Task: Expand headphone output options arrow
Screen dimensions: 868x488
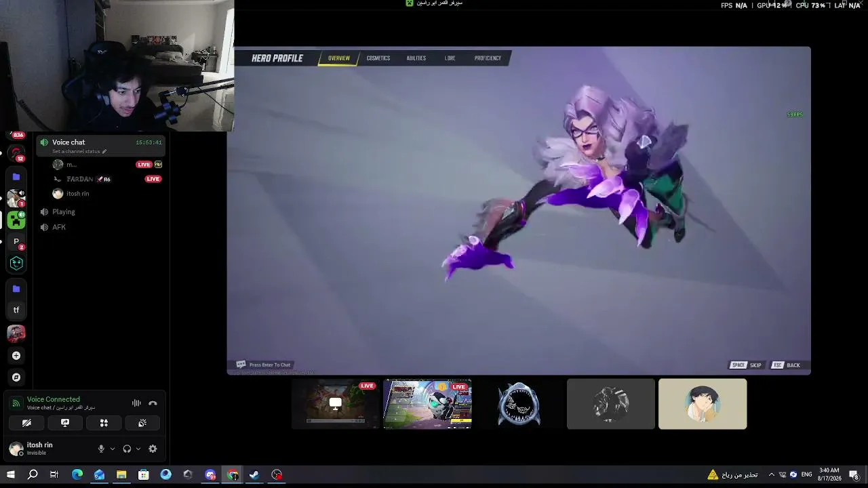Action: [x=138, y=449]
